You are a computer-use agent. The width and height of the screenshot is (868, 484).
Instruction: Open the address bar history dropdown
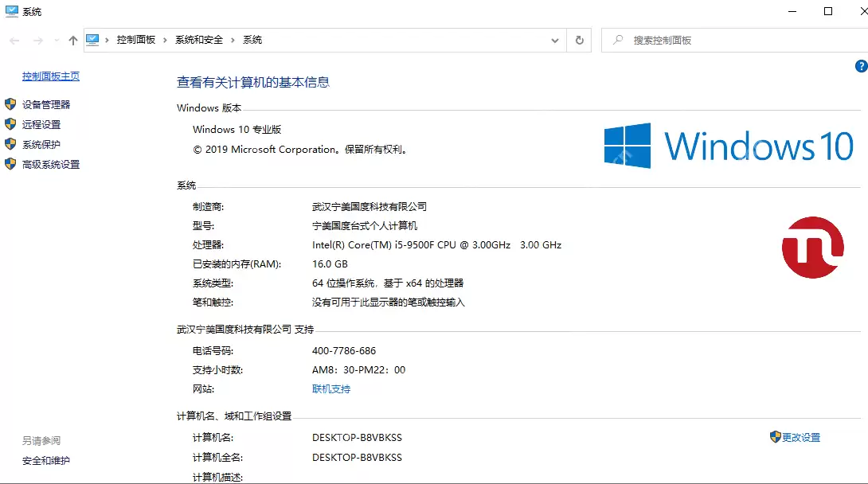coord(555,40)
